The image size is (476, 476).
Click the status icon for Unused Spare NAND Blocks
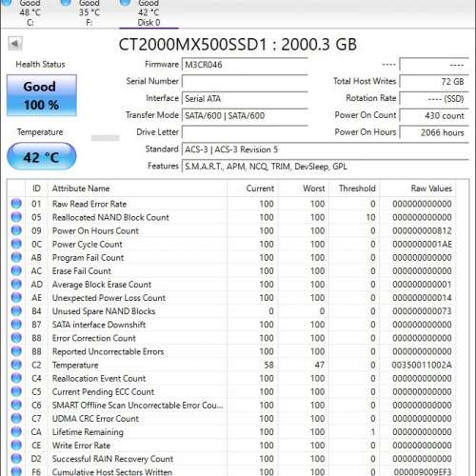click(x=16, y=311)
